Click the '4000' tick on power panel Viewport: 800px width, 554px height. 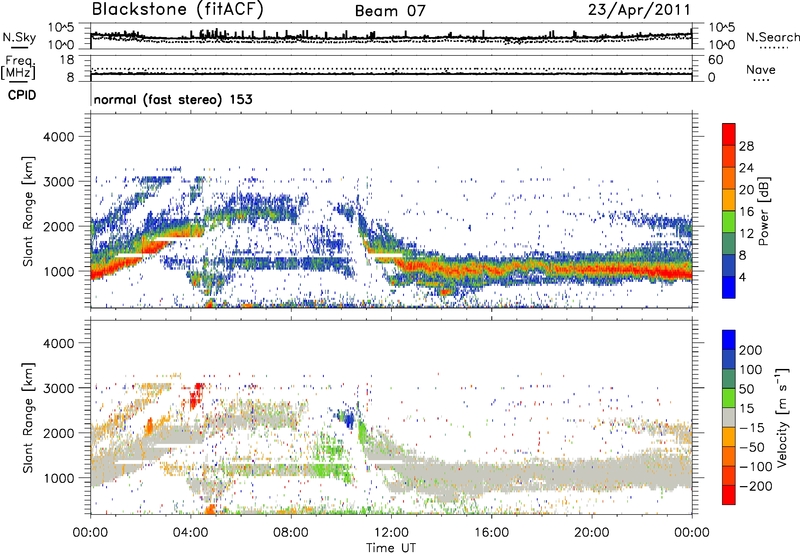(x=58, y=137)
